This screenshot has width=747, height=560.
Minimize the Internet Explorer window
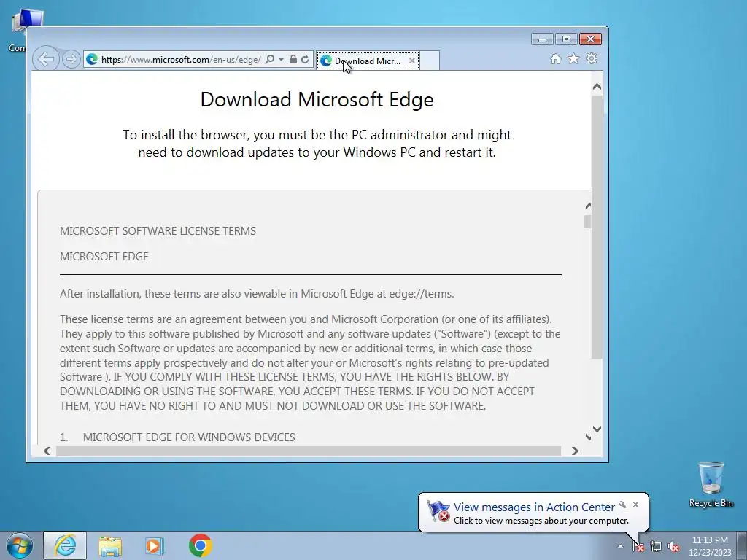click(x=542, y=39)
